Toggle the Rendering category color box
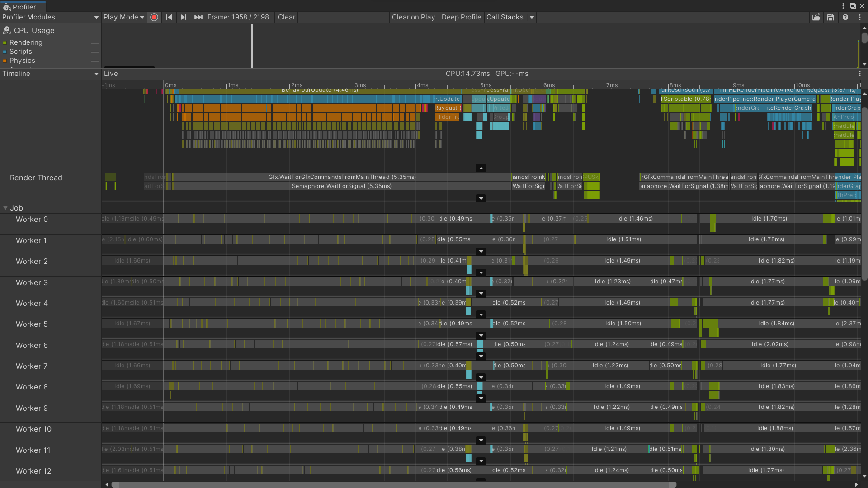Screen dimensions: 868x488 (x=5, y=43)
